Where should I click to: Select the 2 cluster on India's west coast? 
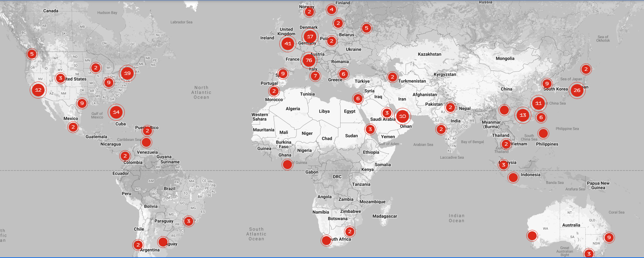[x=441, y=129]
